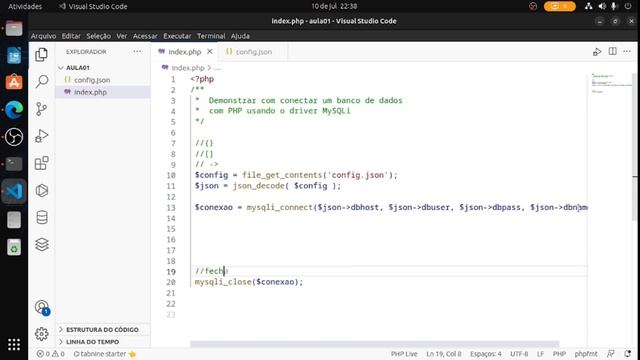Image resolution: width=640 pixels, height=360 pixels.
Task: Open the Ver menu
Action: point(122,36)
